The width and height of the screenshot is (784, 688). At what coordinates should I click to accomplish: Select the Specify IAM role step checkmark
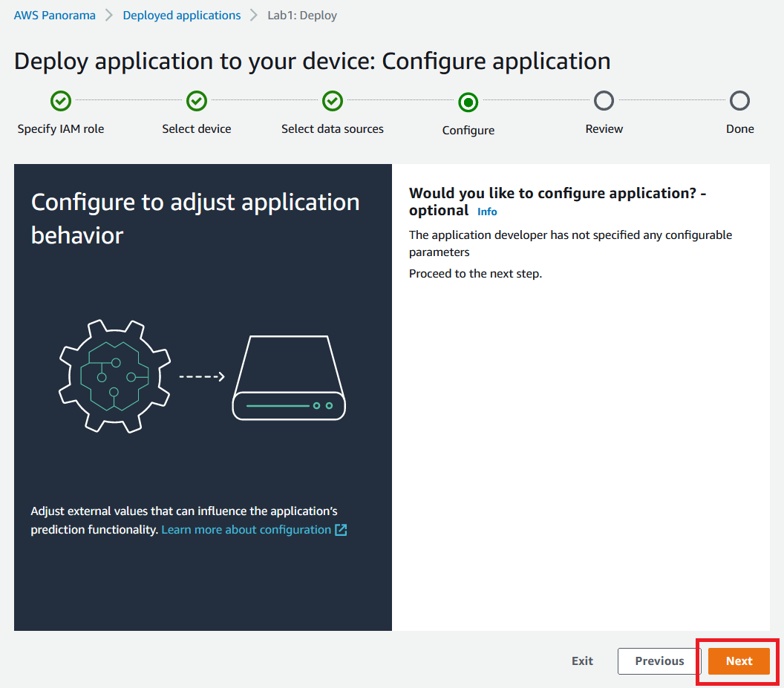[60, 101]
